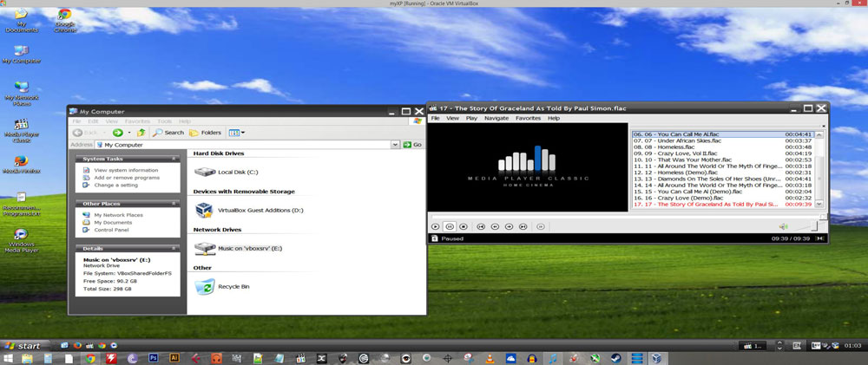868x365 pixels.
Task: Select playlist item '08 - Homeless.flac'
Action: 723,147
